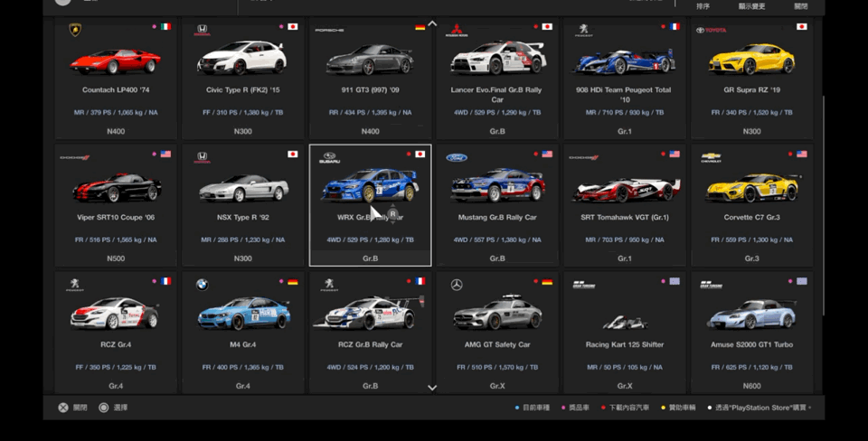Click Peugeot logo on RCZ Gr.4 card
The height and width of the screenshot is (441, 868).
point(75,285)
